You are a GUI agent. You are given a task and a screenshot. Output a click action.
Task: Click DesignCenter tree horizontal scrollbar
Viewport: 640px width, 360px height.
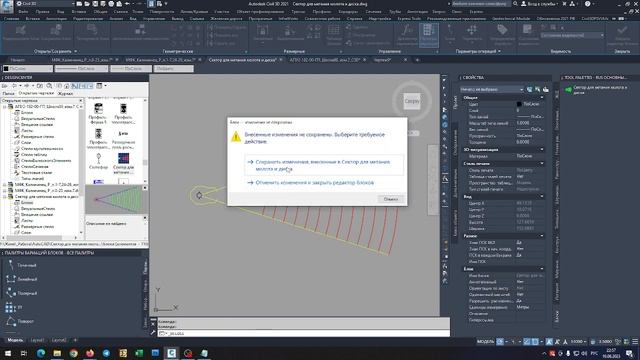[40, 238]
